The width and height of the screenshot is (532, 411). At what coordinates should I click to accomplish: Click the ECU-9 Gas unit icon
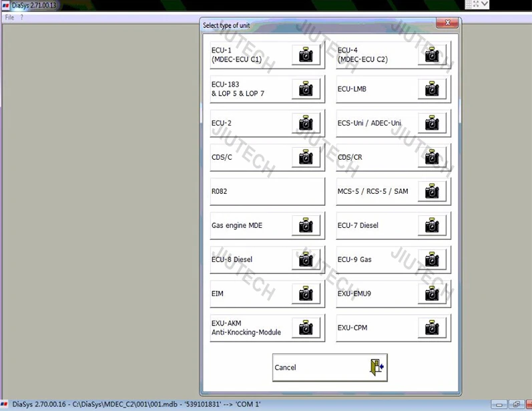click(432, 260)
